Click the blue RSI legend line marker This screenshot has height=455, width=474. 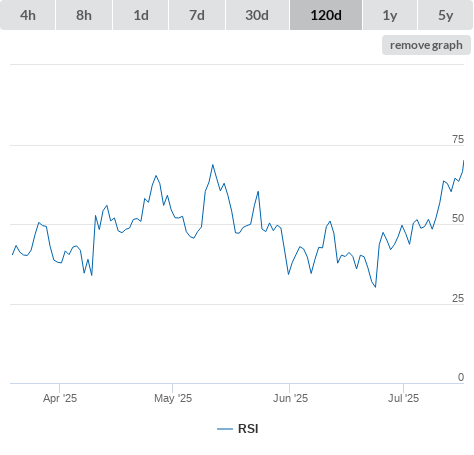click(x=225, y=429)
